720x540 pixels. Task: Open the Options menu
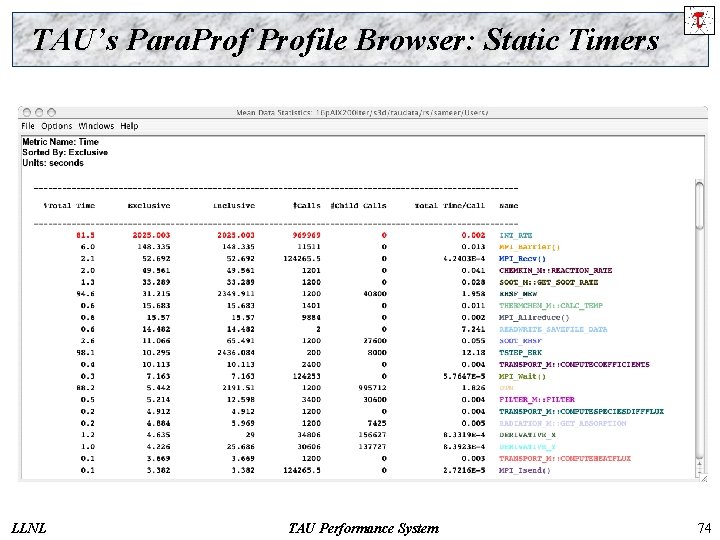56,126
